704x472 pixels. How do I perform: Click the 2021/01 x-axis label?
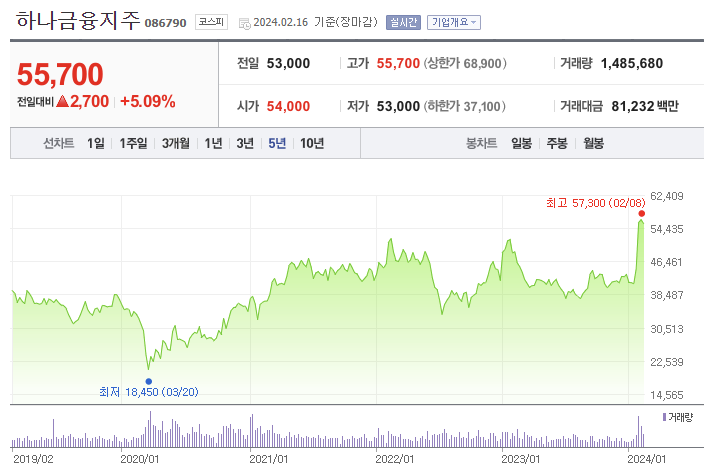click(268, 459)
